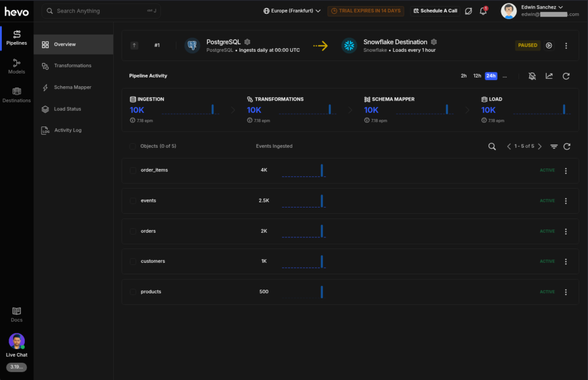The width and height of the screenshot is (588, 380).
Task: Click the Ingestion 10K stat
Action: pyautogui.click(x=137, y=110)
